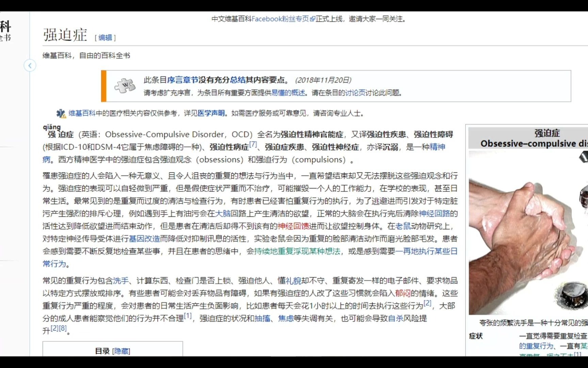Image resolution: width=588 pixels, height=368 pixels.
Task: Open the 大脑 link
Action: (x=223, y=214)
